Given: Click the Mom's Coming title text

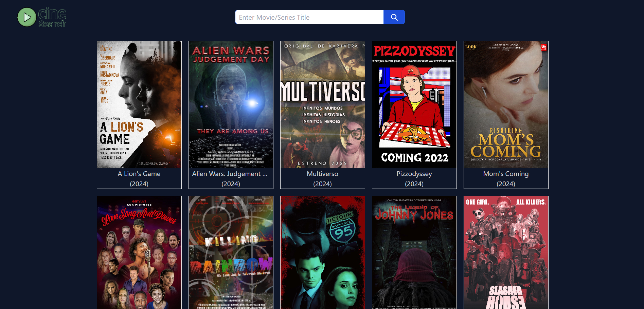Looking at the screenshot, I should (x=506, y=174).
